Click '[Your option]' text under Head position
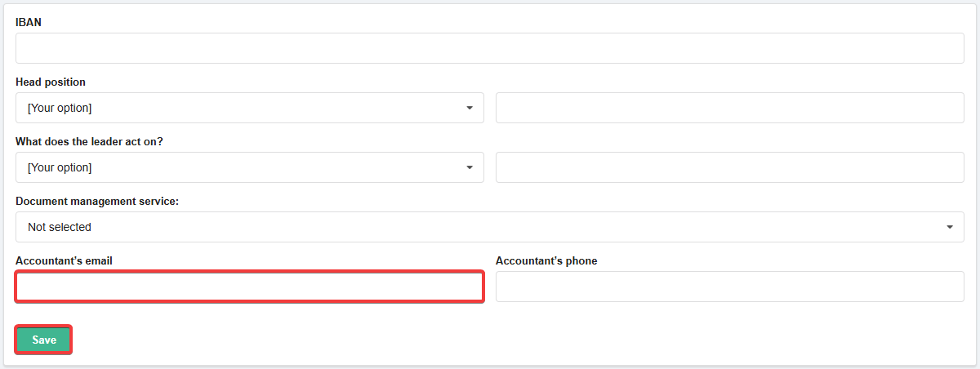Screen dimensions: 980x369 60,108
